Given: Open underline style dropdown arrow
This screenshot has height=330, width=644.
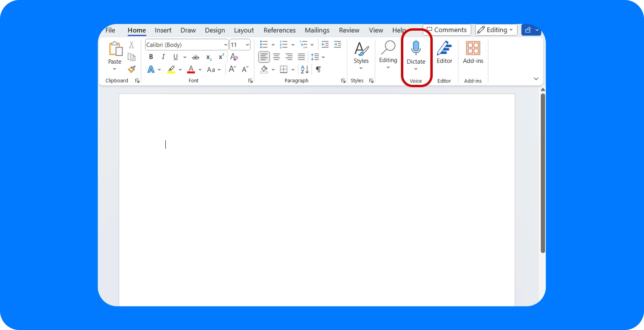Looking at the screenshot, I should click(185, 57).
